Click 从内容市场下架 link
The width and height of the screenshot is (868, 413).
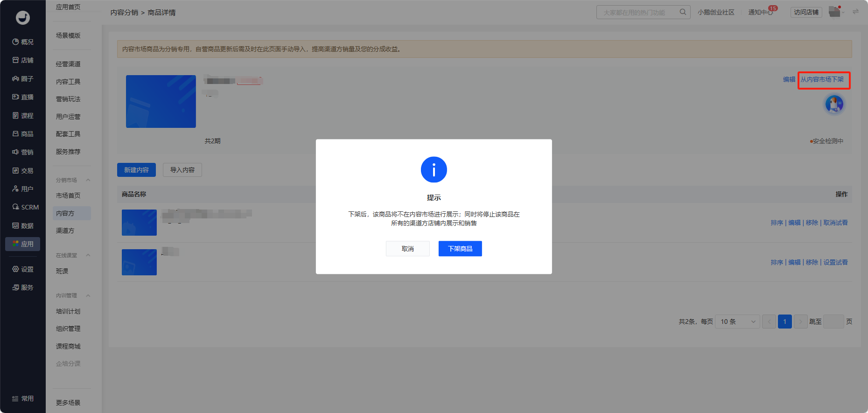(x=822, y=79)
